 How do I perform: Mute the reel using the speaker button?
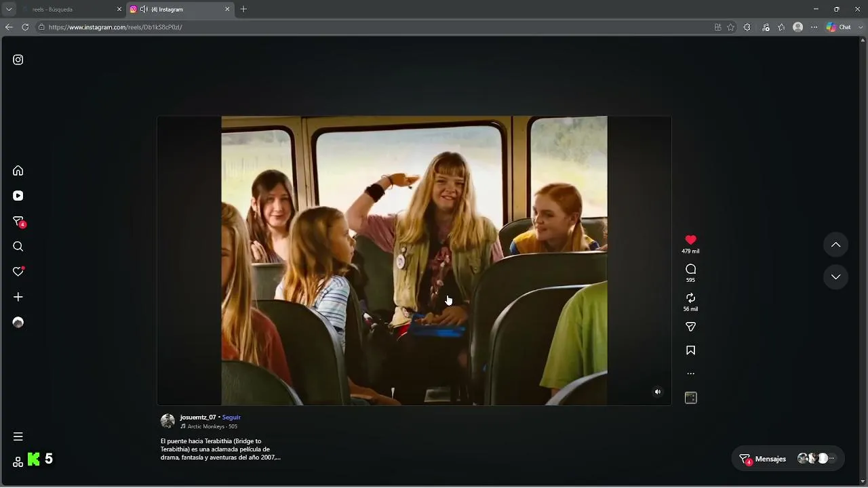657,392
